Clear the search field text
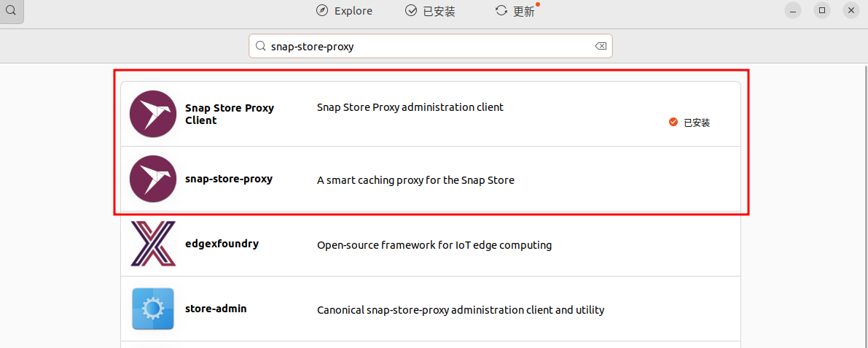 600,46
